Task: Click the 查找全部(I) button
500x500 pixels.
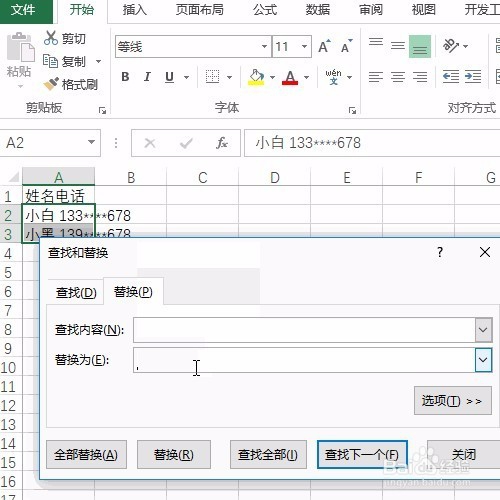Action: tap(268, 455)
